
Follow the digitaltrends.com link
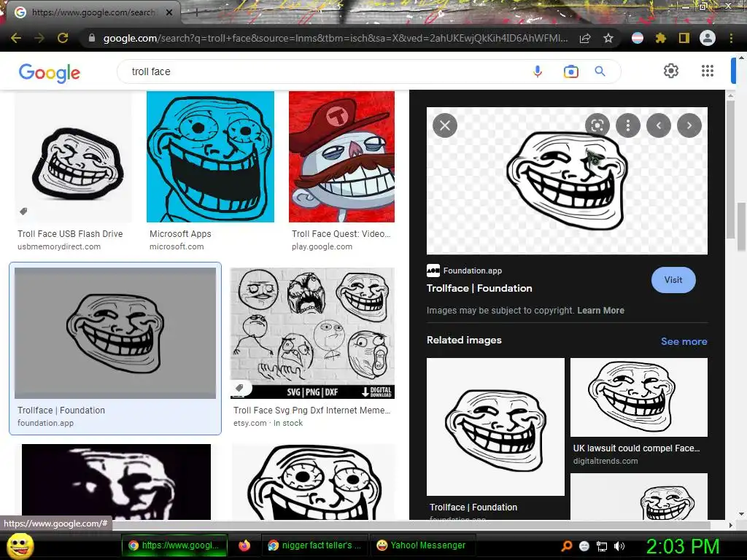tap(605, 461)
